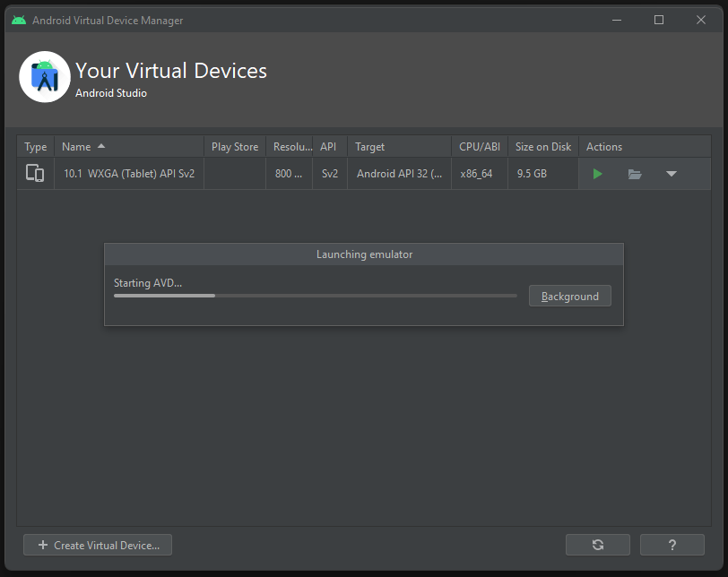Click Your Virtual Devices heading
The height and width of the screenshot is (577, 728).
pos(171,71)
